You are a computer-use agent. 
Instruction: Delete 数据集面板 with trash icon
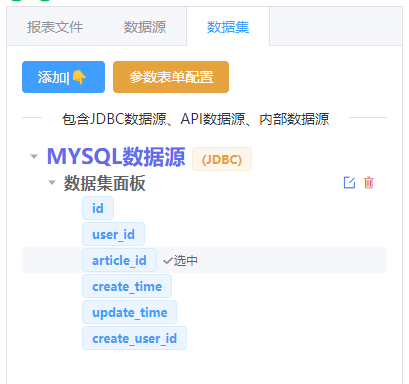[369, 183]
